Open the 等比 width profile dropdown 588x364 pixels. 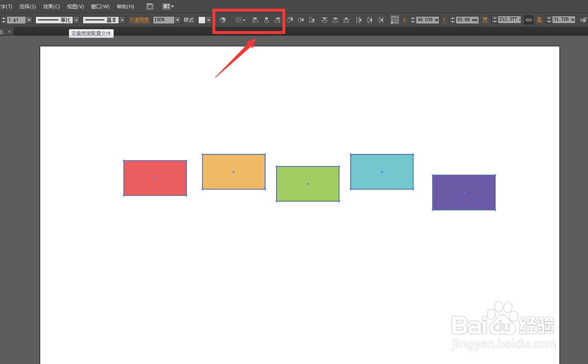pos(76,20)
